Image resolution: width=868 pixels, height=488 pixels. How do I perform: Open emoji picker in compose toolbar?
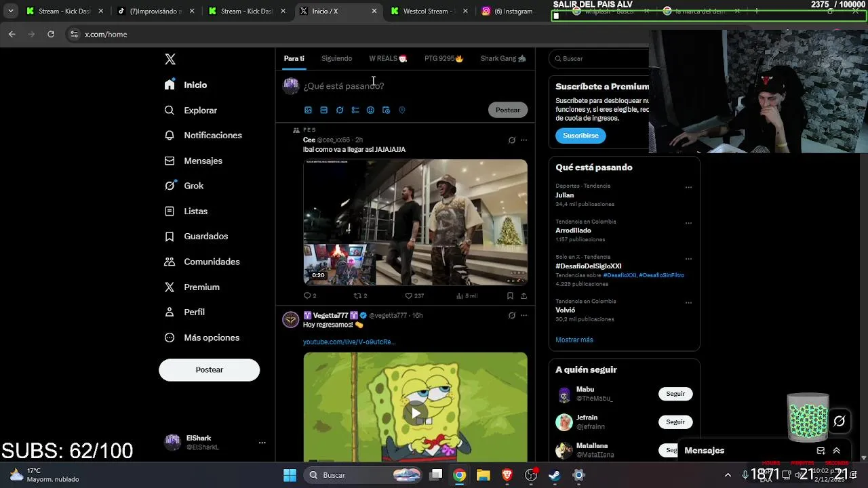pos(370,110)
